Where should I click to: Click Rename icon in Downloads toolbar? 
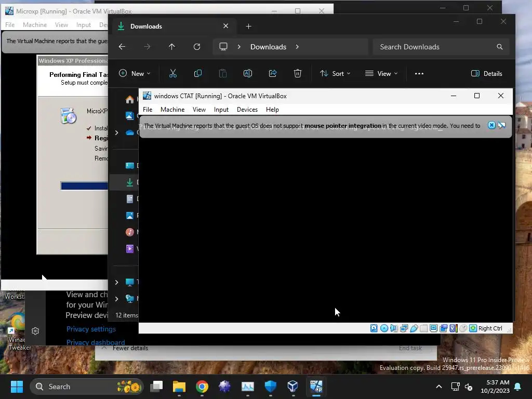click(248, 73)
